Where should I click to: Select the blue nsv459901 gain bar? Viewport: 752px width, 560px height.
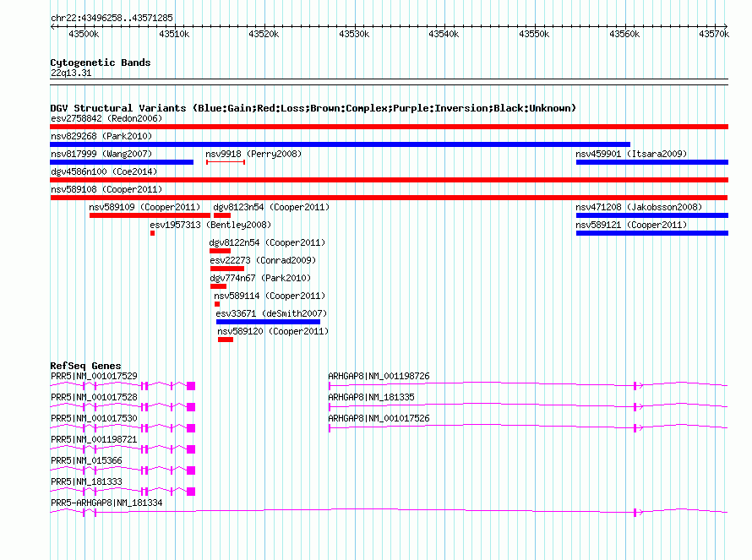click(651, 162)
